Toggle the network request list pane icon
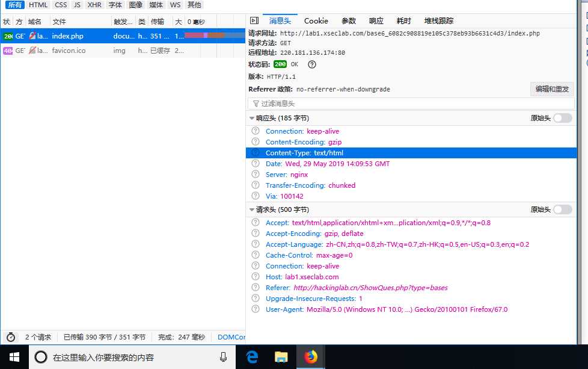Viewport: 588px width, 369px height. (x=254, y=20)
